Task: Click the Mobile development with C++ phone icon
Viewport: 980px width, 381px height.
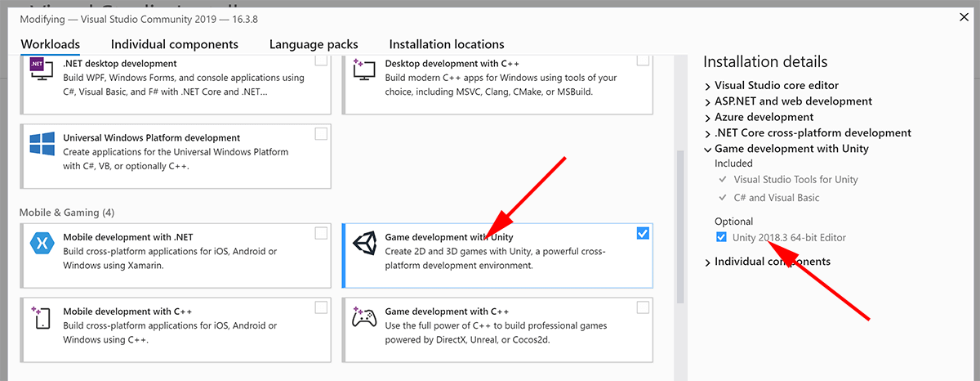Action: (x=42, y=317)
